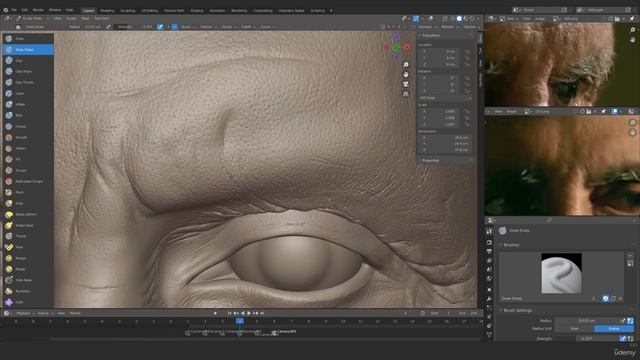This screenshot has height=360, width=640.
Task: Select the Elastic Deform brush
Action: [28, 214]
